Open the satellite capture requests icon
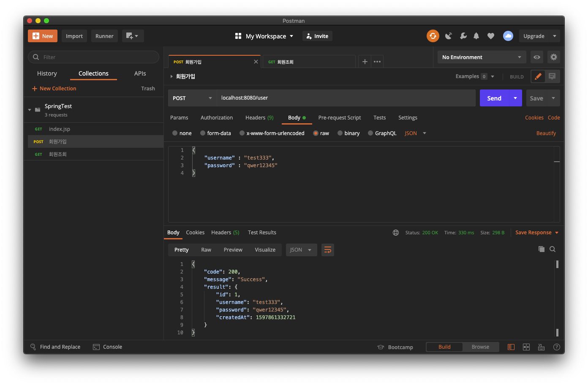 click(x=449, y=36)
